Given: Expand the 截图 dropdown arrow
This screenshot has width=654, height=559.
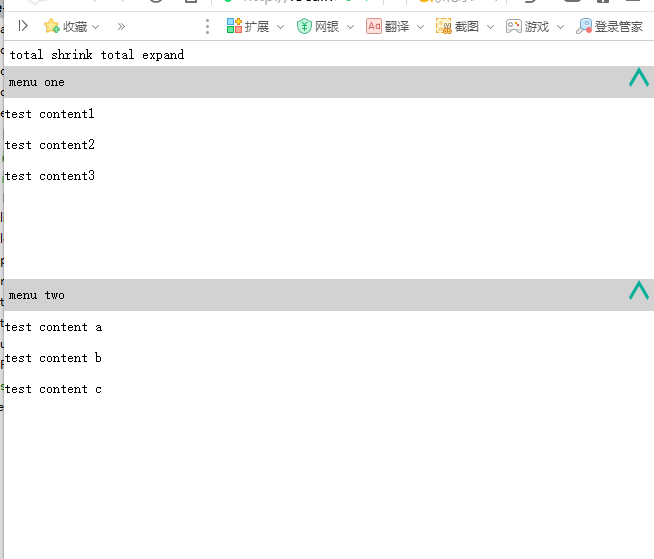Looking at the screenshot, I should pos(490,27).
